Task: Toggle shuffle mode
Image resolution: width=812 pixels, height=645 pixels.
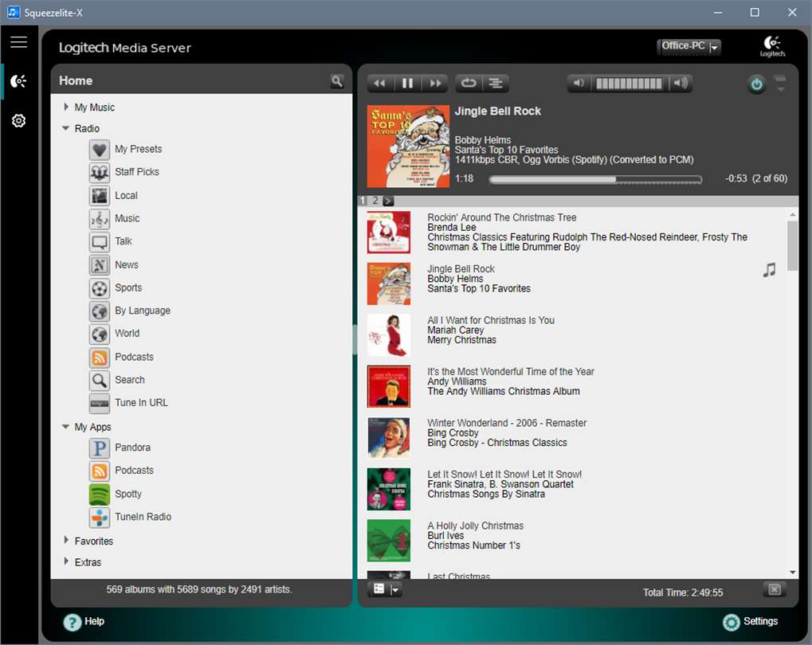Action: (x=496, y=84)
